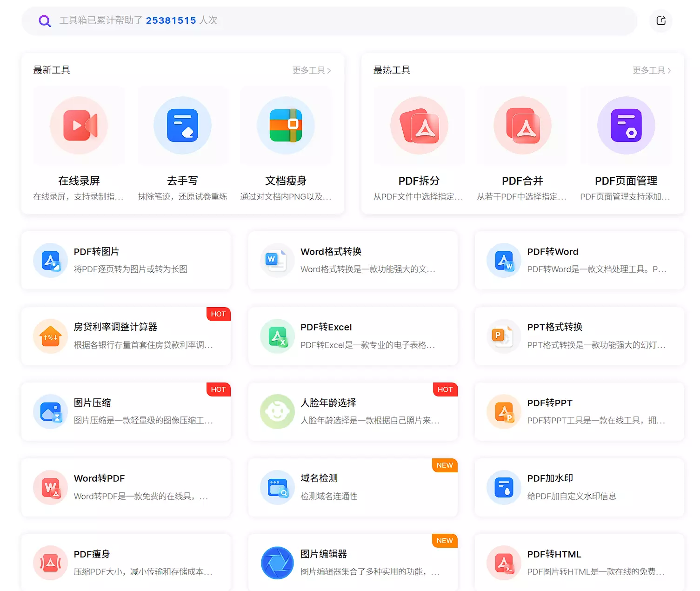Click the PDF加水印 watermark drop icon
Screen dimensions: 700x591
pos(504,487)
